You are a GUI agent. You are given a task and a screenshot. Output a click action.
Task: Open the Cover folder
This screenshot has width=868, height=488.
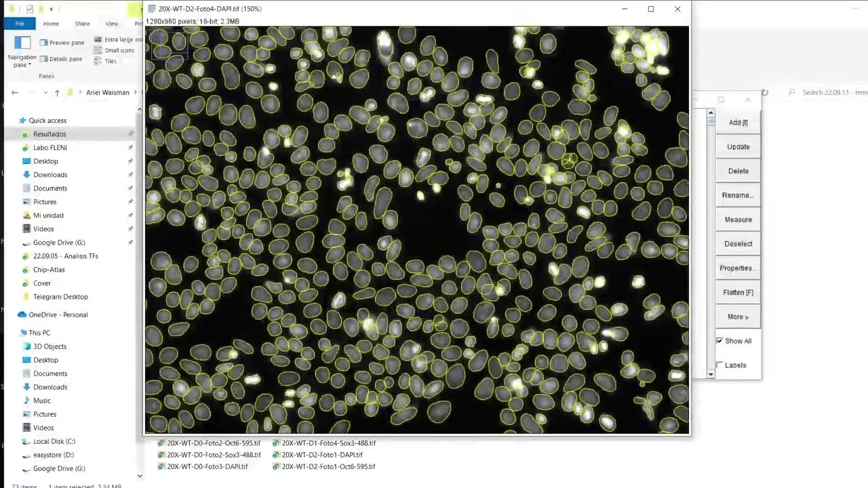(x=42, y=283)
